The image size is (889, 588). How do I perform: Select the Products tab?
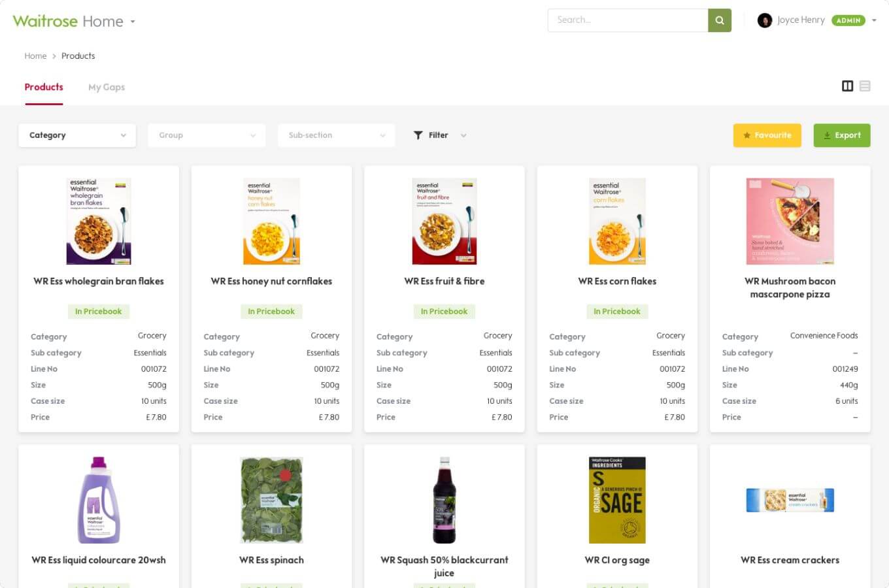pos(44,87)
